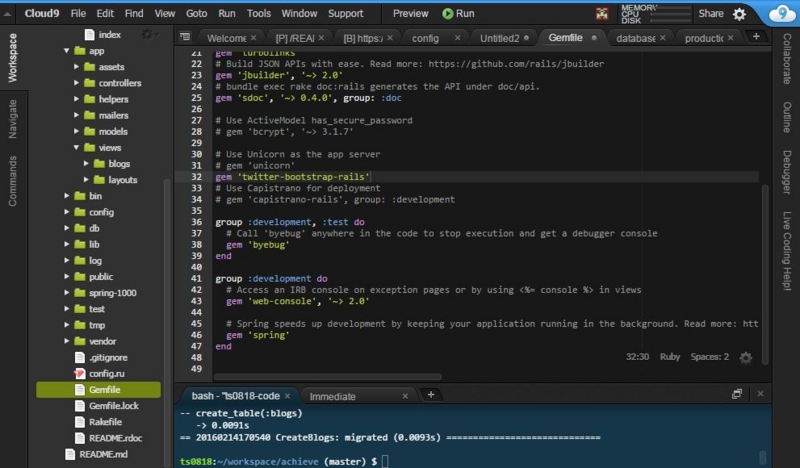The height and width of the screenshot is (468, 800).
Task: Expand the controllers folder
Action: 76,83
